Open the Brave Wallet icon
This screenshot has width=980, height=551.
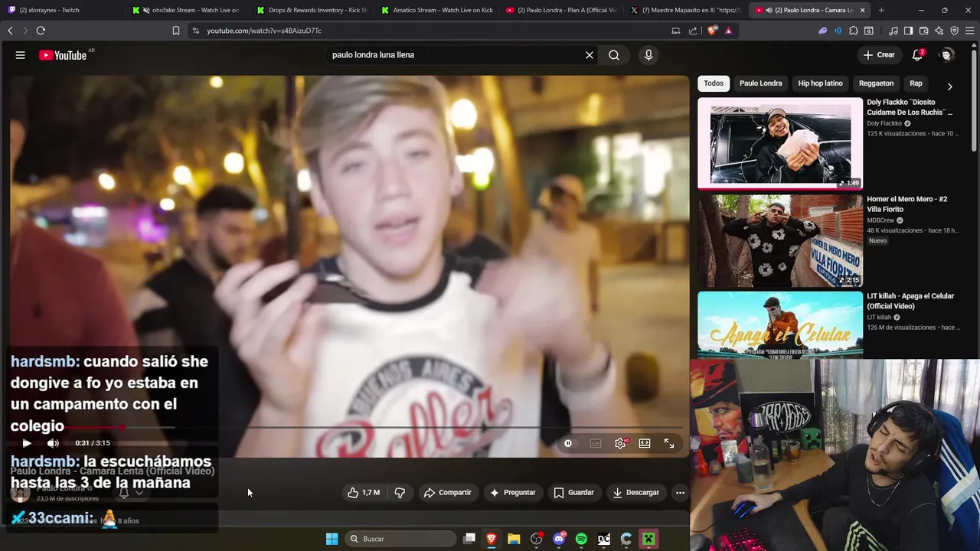pos(923,31)
